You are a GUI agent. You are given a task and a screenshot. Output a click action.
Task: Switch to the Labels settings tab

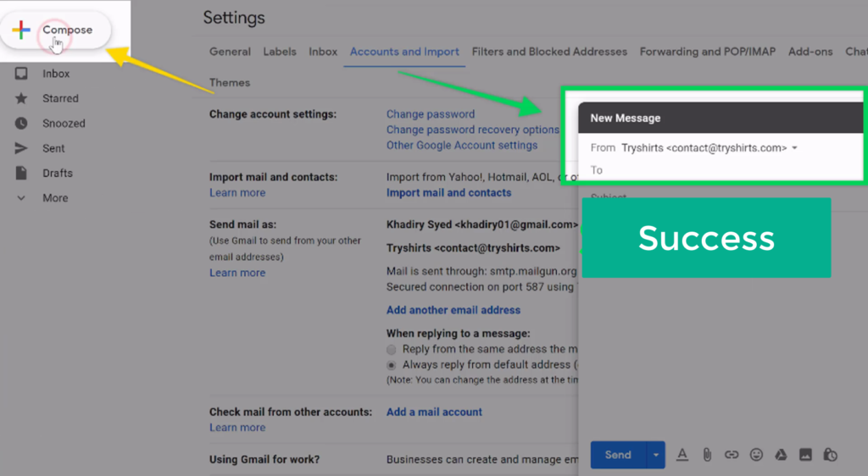pyautogui.click(x=280, y=52)
